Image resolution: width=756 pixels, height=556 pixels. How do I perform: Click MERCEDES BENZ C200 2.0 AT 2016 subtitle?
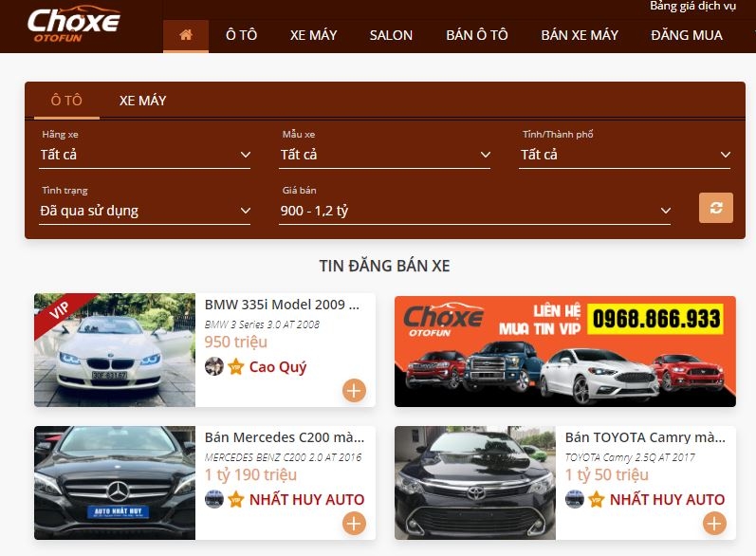tap(283, 457)
